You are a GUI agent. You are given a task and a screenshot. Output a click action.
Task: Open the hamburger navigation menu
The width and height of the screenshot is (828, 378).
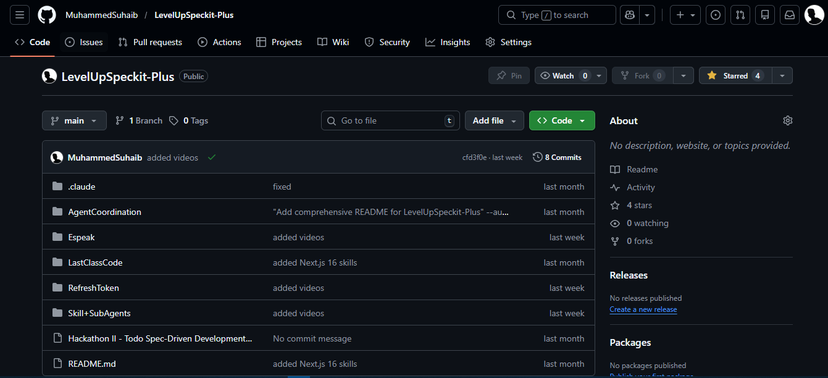click(x=20, y=15)
